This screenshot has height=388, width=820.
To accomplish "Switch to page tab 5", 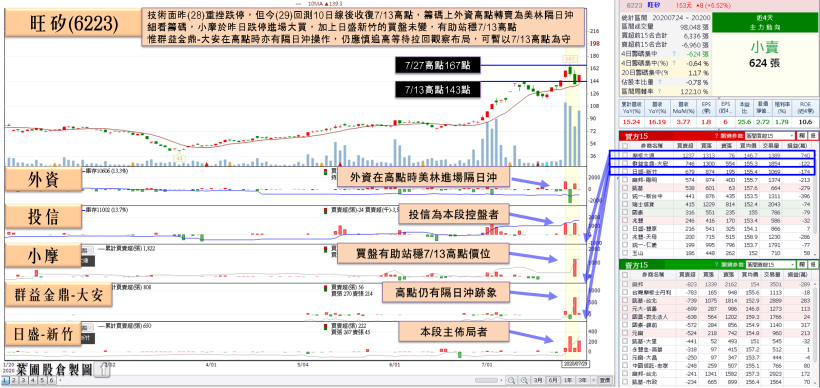I will (x=41, y=381).
